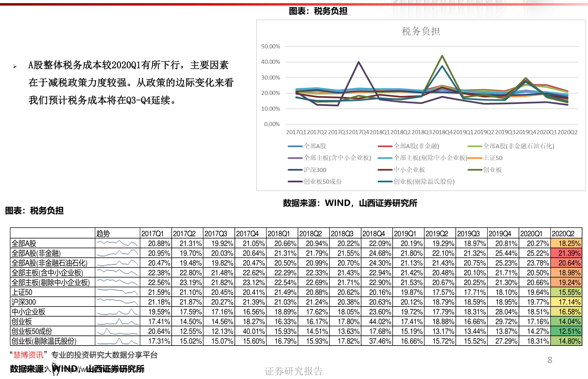This screenshot has width=588, height=379.
Task: Click the trend sparkline in the 中小企业板 row
Action: pos(118,311)
